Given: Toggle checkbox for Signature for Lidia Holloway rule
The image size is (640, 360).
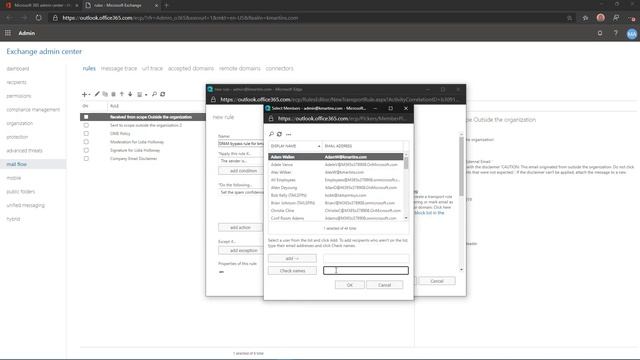Looking at the screenshot, I should (x=86, y=150).
